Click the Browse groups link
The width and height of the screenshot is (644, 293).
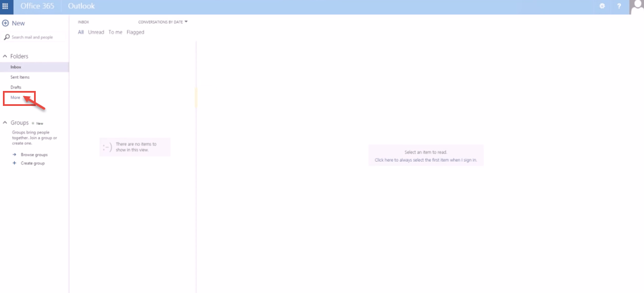pyautogui.click(x=34, y=155)
